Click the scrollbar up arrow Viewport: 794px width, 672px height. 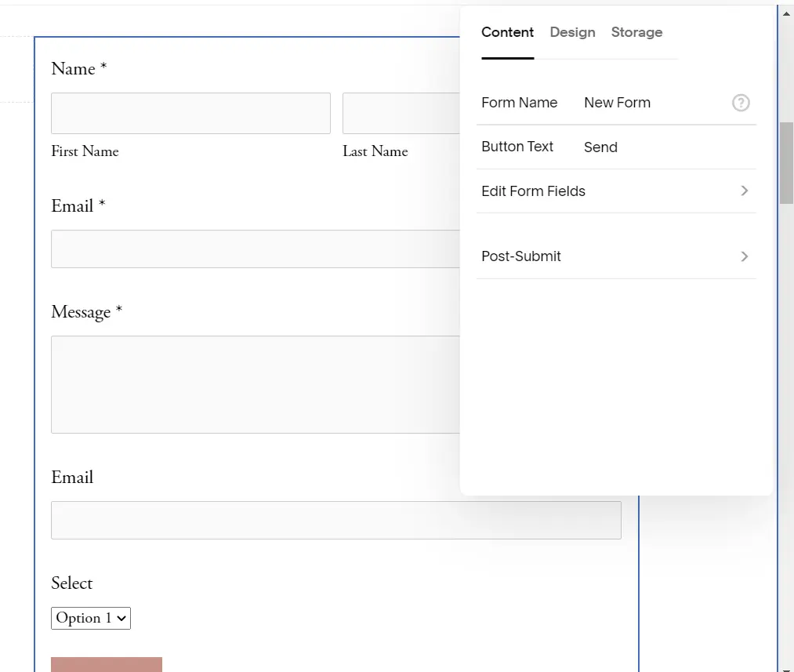(786, 12)
